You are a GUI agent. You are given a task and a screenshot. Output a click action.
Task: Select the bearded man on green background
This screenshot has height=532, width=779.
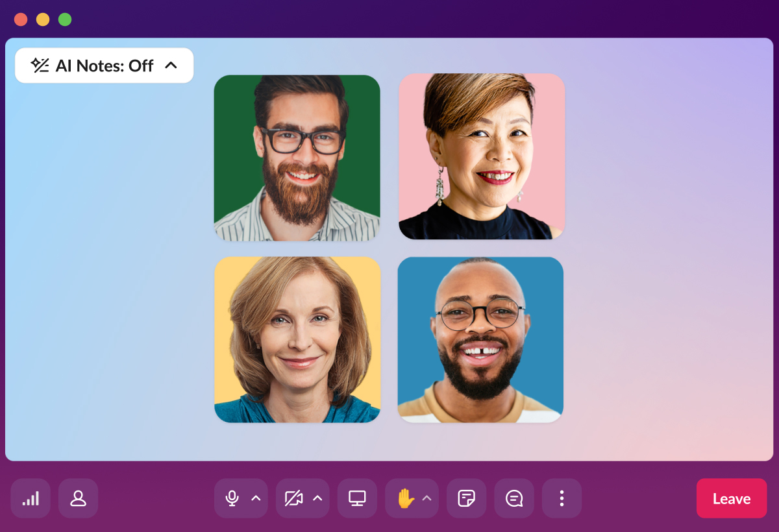tap(297, 158)
